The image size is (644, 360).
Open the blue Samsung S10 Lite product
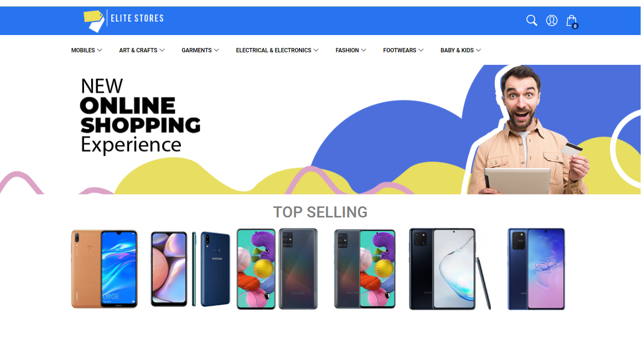tap(537, 269)
